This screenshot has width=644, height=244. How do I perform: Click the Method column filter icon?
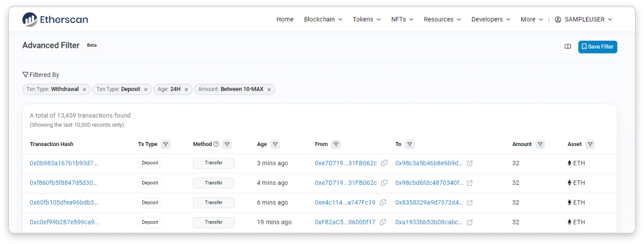[227, 144]
